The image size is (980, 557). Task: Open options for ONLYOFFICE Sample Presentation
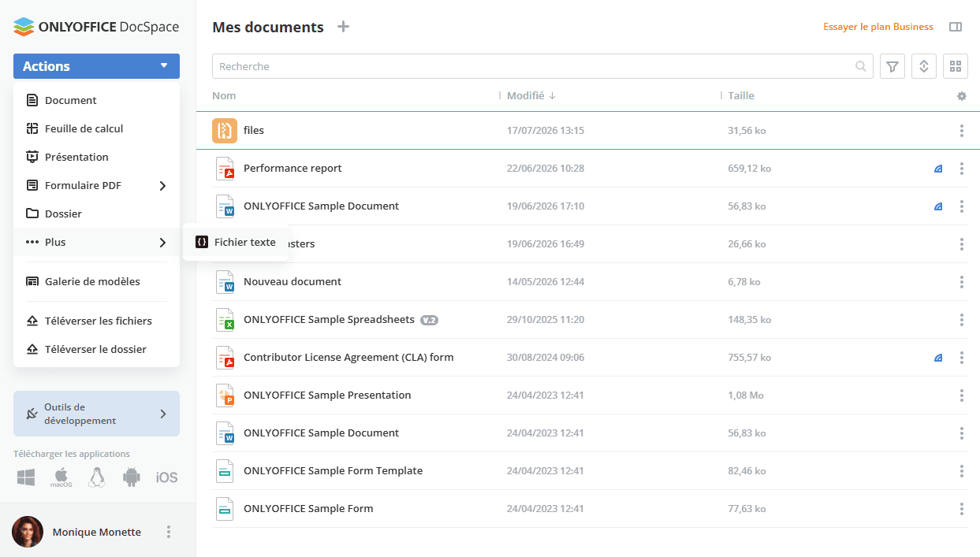(962, 395)
